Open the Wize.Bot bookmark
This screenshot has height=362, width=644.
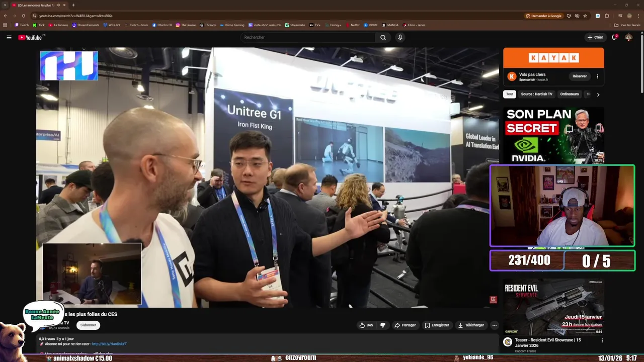(x=112, y=25)
